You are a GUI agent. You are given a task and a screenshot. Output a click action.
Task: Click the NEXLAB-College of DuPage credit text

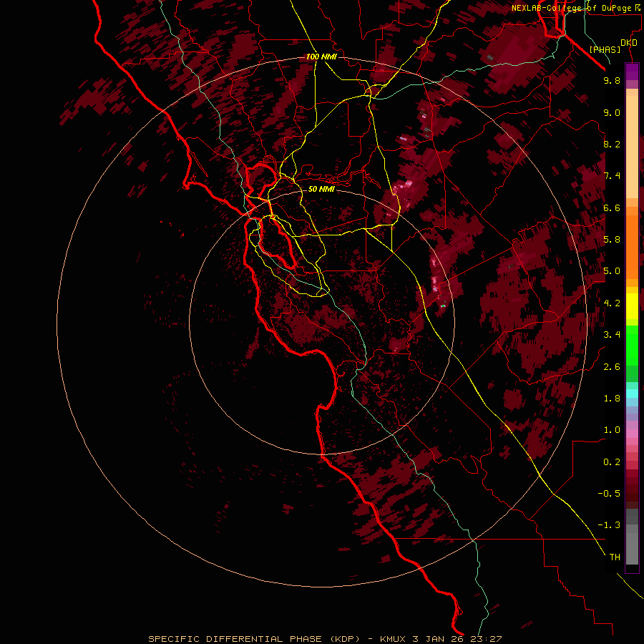coord(575,8)
